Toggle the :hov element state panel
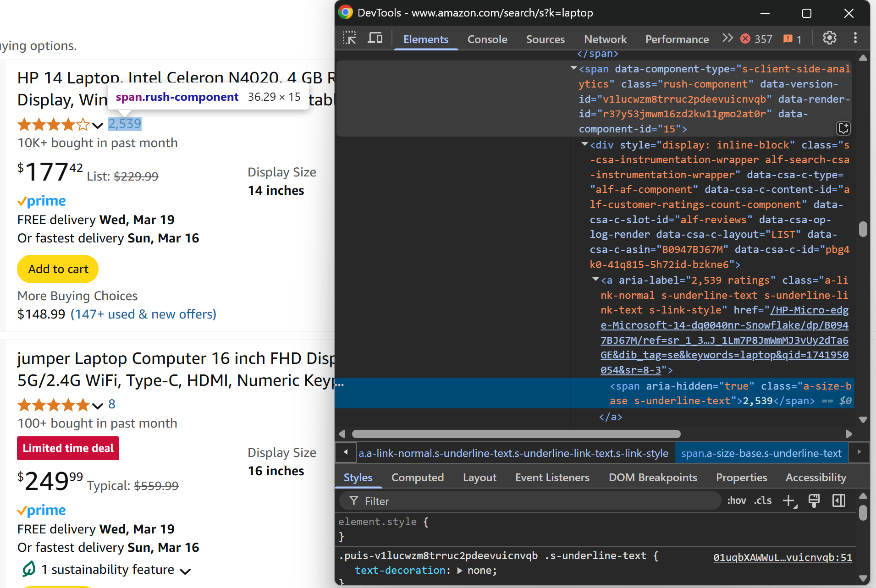The height and width of the screenshot is (588, 876). (737, 500)
